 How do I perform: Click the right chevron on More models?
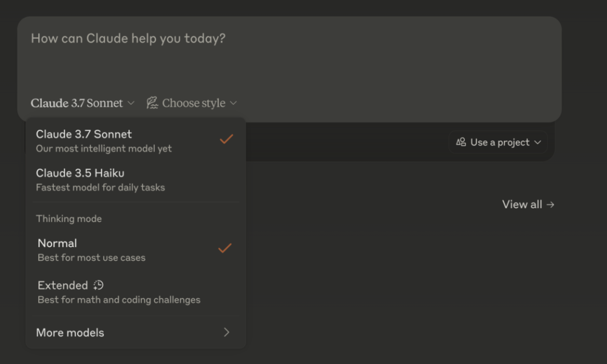click(x=226, y=332)
